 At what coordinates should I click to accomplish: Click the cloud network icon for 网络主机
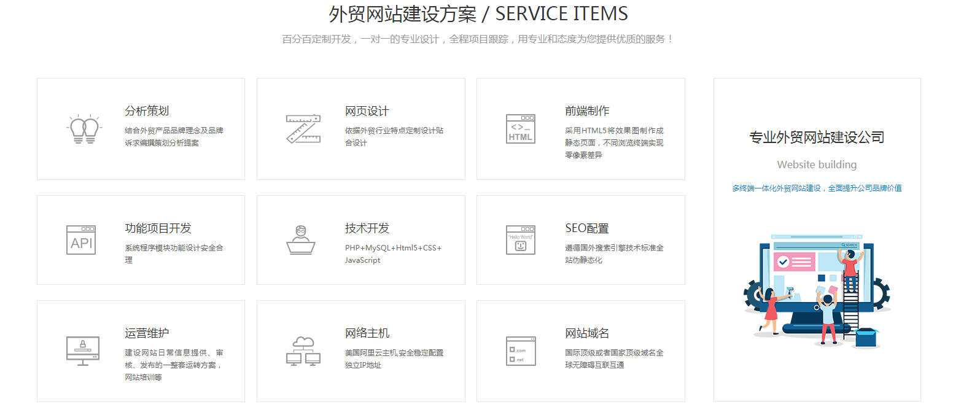coord(303,351)
